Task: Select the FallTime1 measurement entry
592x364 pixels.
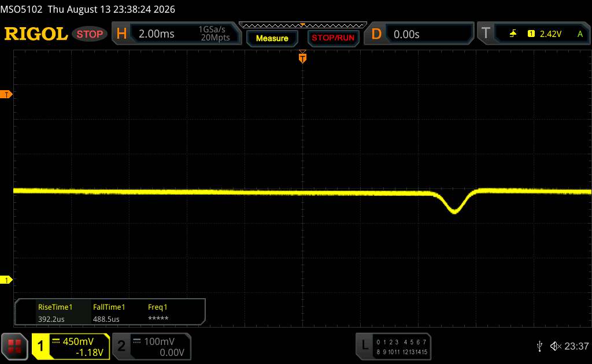Action: tap(109, 313)
